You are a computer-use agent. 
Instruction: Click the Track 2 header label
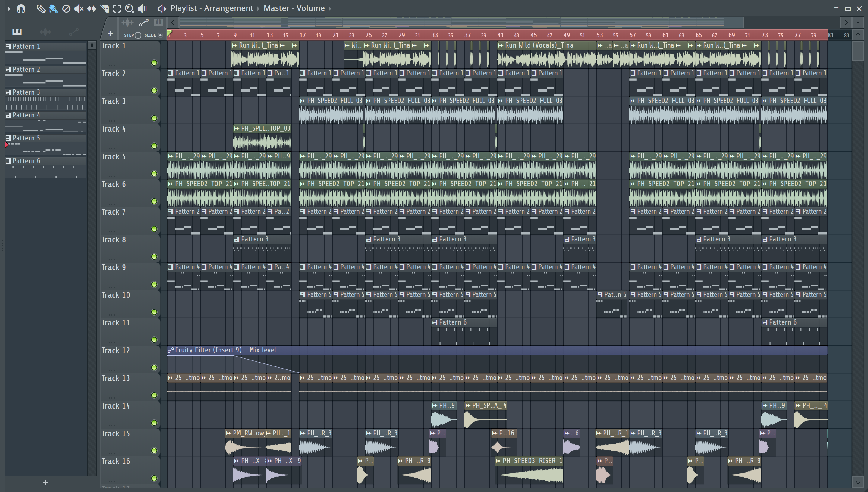[114, 74]
